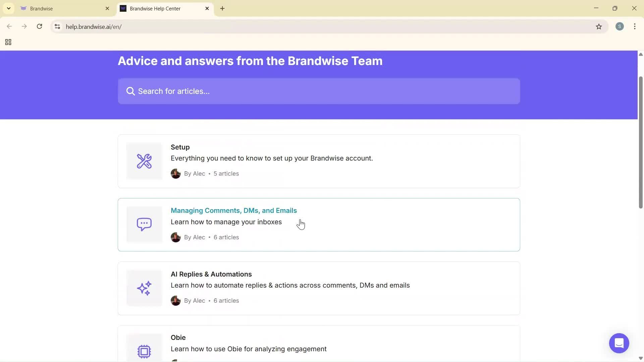Click inside the Search for articles field
Screen dimensions: 644x362
[x=319, y=91]
